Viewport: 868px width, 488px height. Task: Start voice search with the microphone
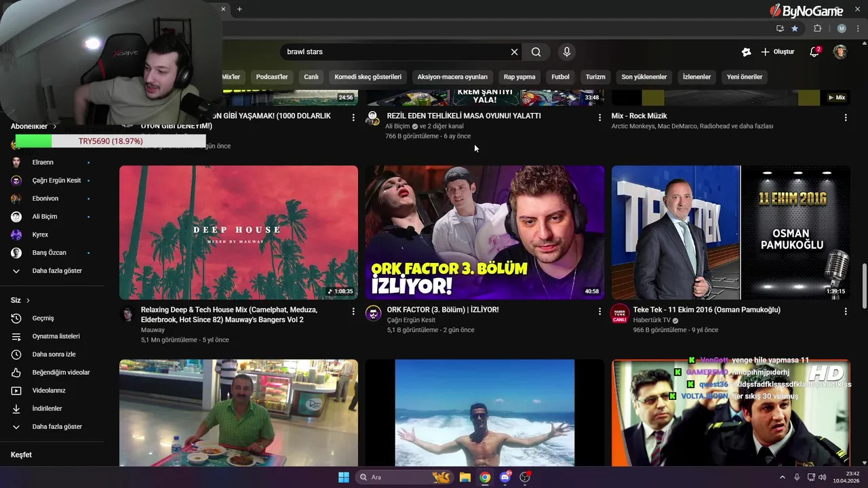coord(566,52)
